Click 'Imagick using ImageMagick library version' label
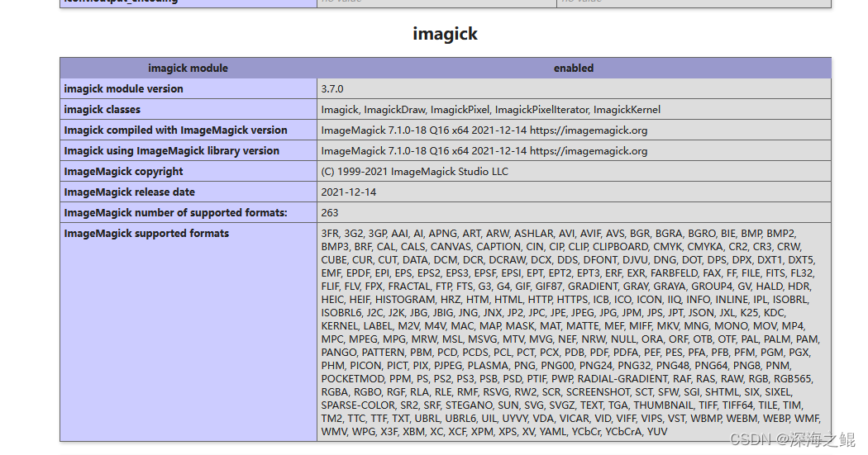 click(x=172, y=150)
